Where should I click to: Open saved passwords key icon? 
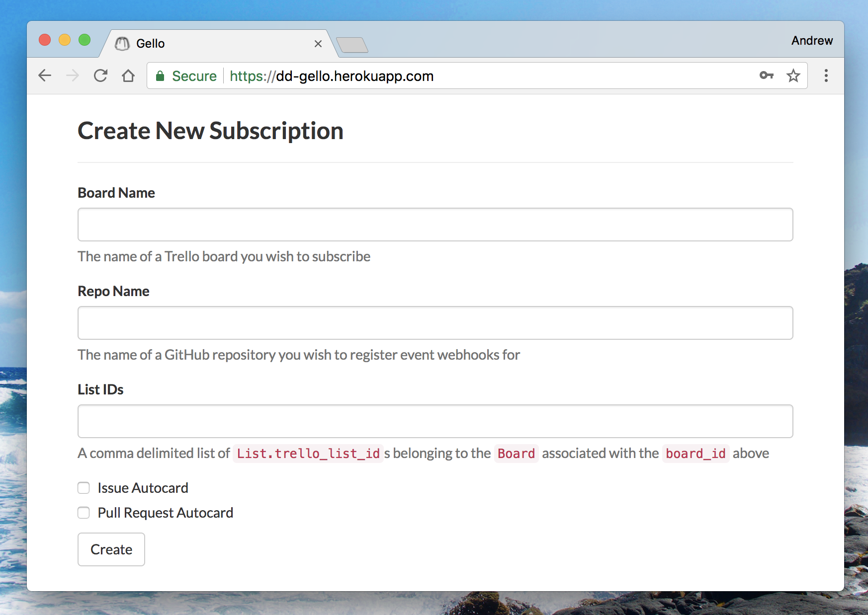coord(767,76)
